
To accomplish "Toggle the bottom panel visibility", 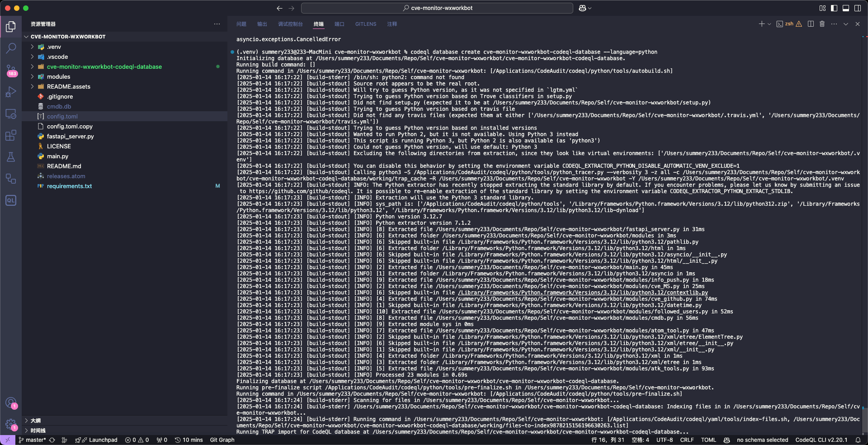I will [x=846, y=8].
